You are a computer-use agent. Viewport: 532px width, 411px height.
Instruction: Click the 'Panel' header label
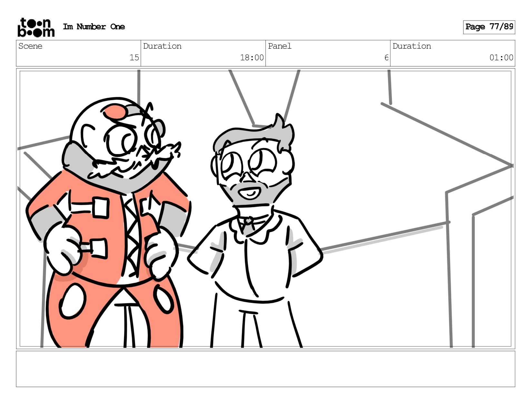[280, 46]
